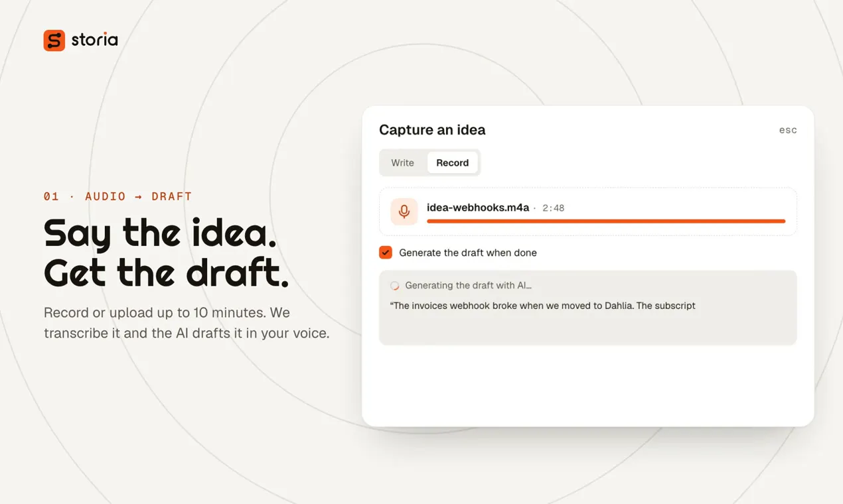Click the 01 · AUDIO → DRAFT label

(118, 196)
